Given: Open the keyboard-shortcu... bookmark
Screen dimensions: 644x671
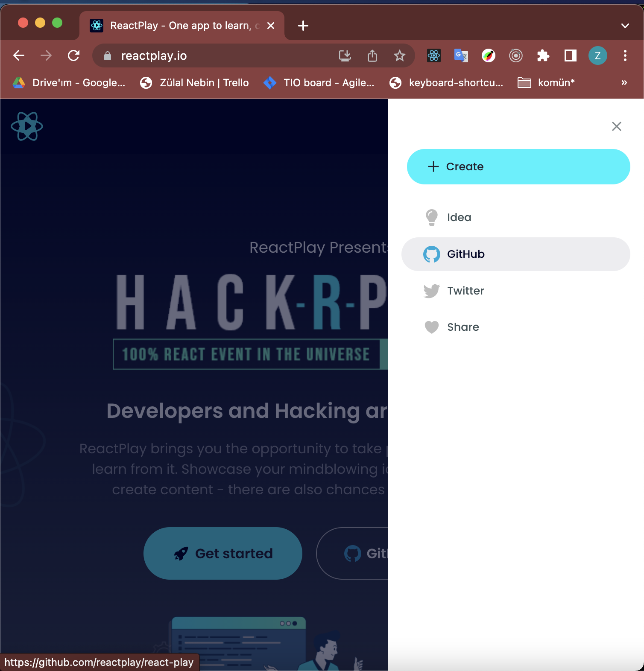Looking at the screenshot, I should point(446,83).
